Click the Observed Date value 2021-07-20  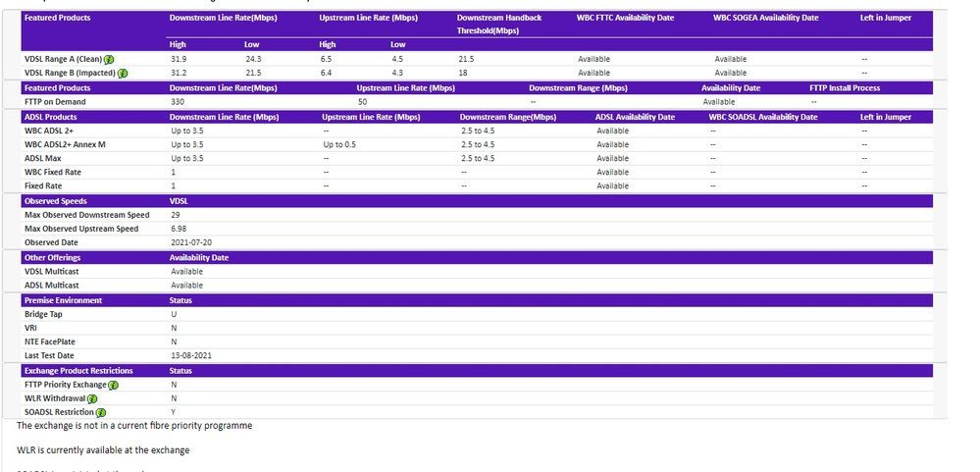(190, 242)
